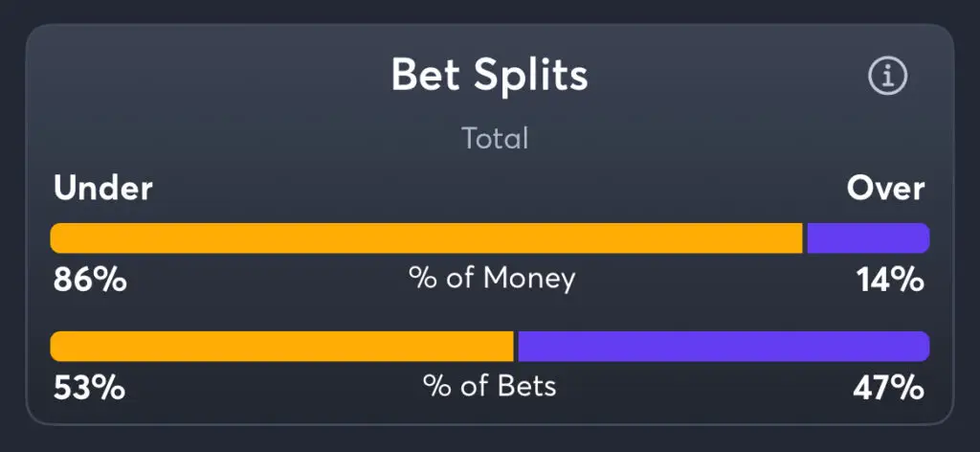
Task: Click the right rounded end of the bets bar
Action: click(923, 347)
